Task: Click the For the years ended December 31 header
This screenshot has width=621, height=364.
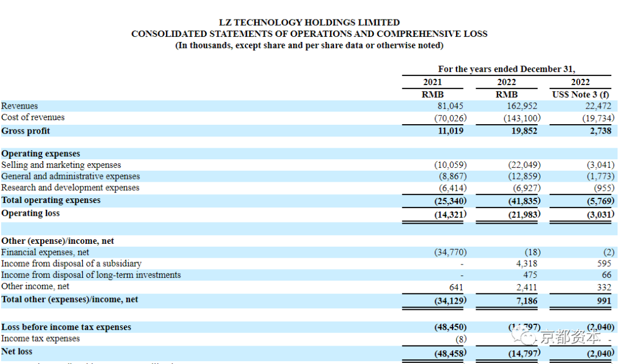Action: click(507, 69)
